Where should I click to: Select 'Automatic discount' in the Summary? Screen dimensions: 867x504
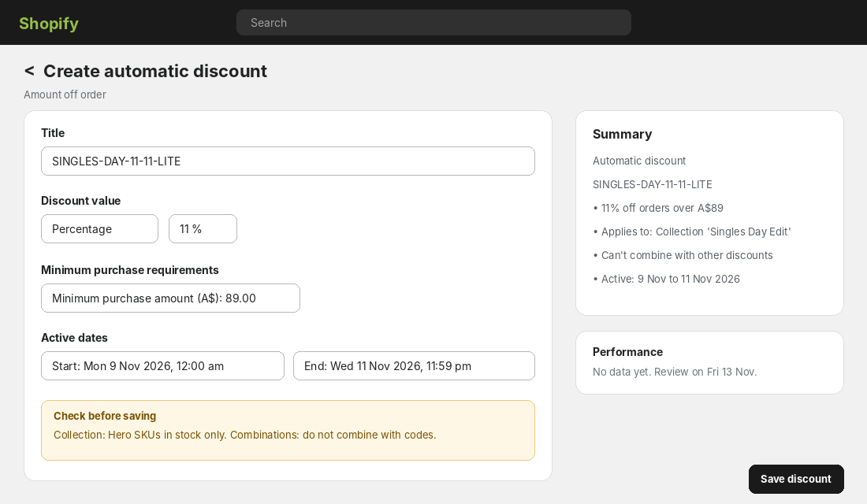click(638, 161)
